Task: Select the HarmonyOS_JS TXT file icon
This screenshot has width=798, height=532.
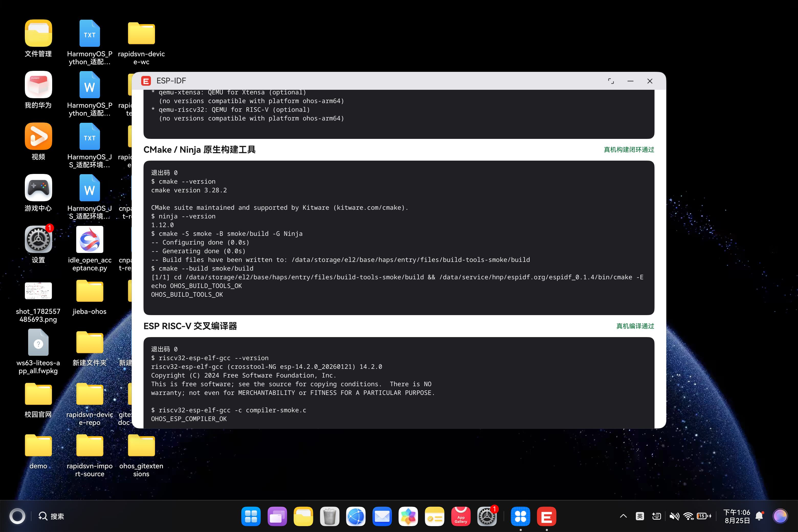Action: click(x=90, y=136)
